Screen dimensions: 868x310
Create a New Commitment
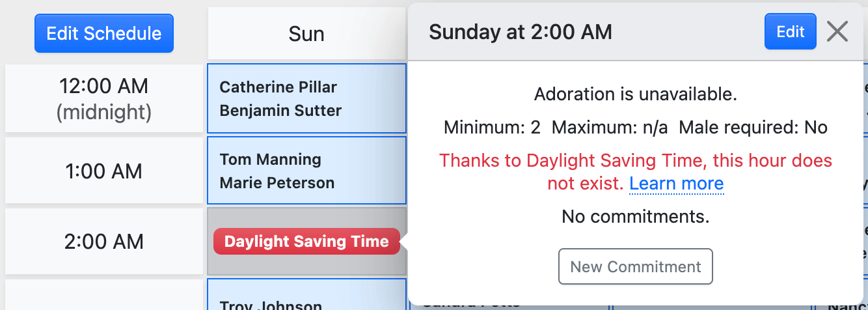[x=635, y=266]
